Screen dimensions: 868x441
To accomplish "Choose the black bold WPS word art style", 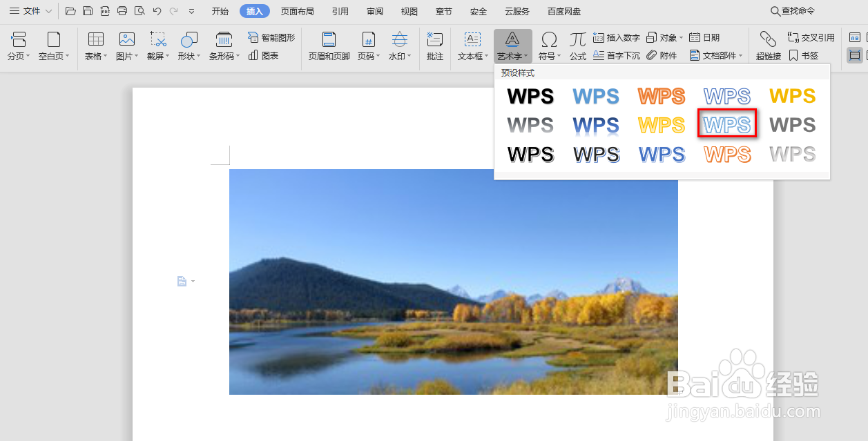I will click(x=530, y=96).
